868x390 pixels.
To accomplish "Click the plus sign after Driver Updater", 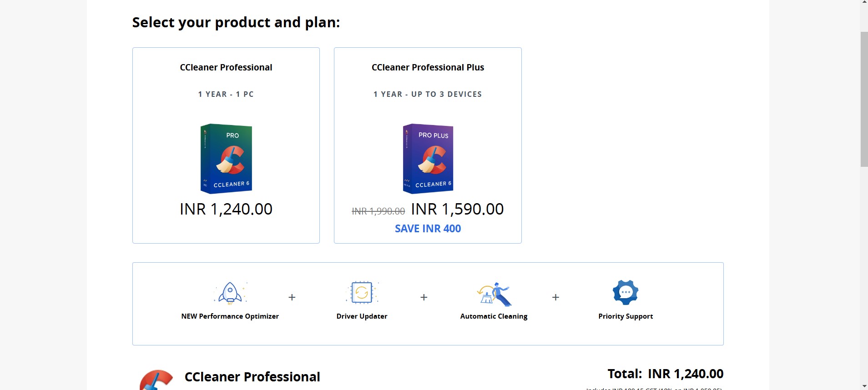I will [424, 297].
